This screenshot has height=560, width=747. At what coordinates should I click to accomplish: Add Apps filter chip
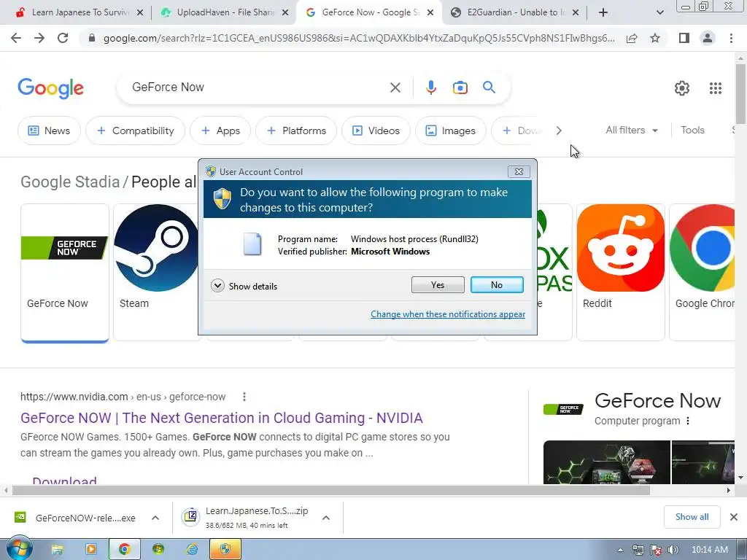(x=220, y=131)
